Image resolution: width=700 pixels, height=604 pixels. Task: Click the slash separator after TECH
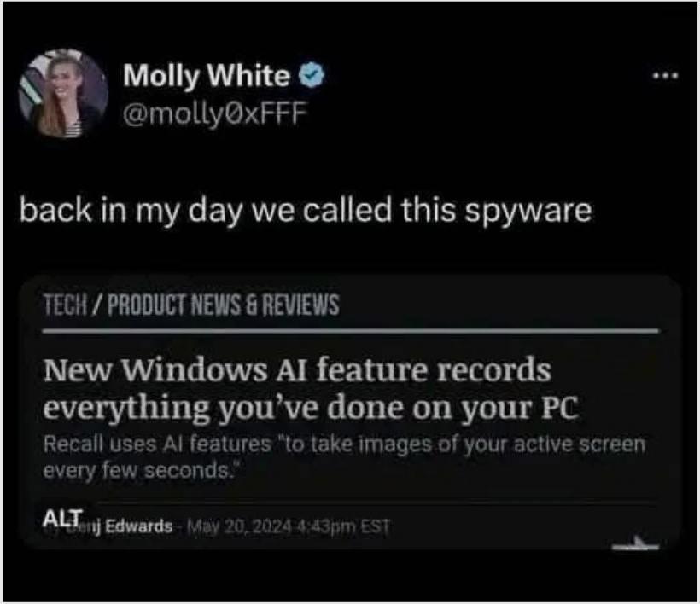point(97,305)
